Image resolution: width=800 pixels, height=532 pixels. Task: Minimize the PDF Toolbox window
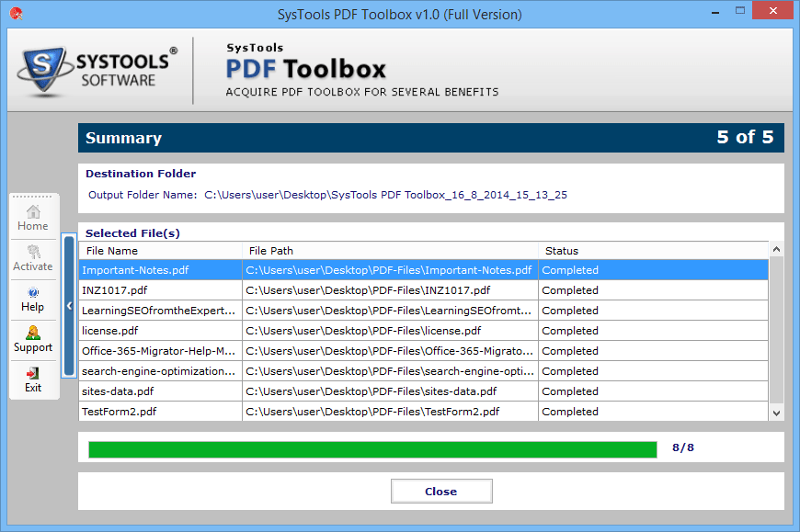pos(715,11)
